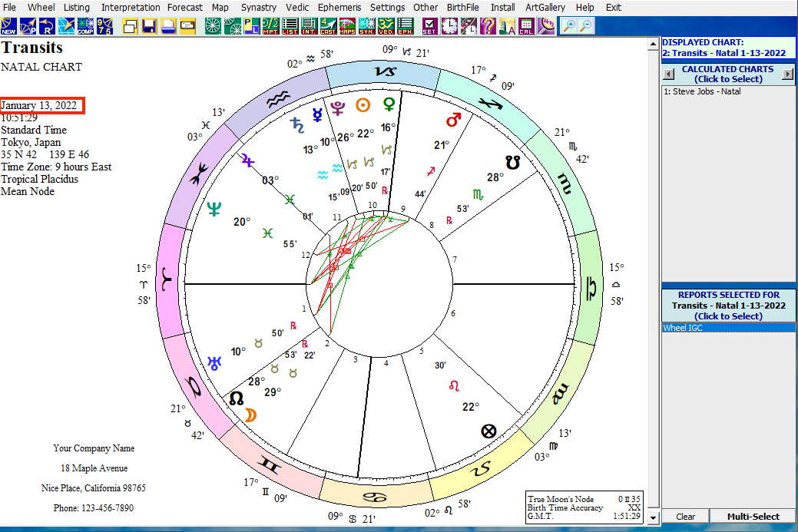Click the Displayed Chart header
The height and width of the screenshot is (532, 798).
[x=728, y=48]
